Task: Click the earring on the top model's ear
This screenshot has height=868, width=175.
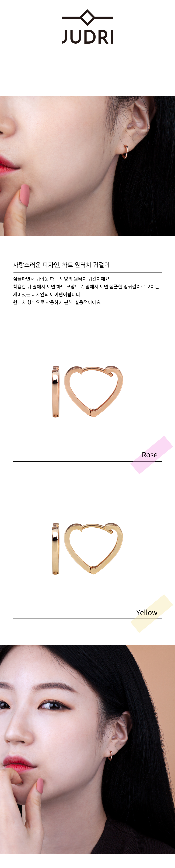Action: (x=125, y=152)
